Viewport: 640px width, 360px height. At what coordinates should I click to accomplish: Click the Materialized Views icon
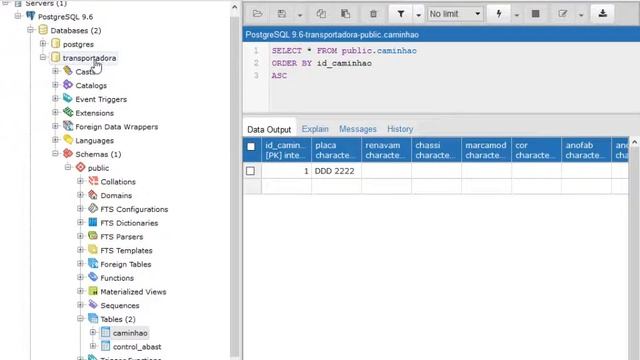(93, 291)
